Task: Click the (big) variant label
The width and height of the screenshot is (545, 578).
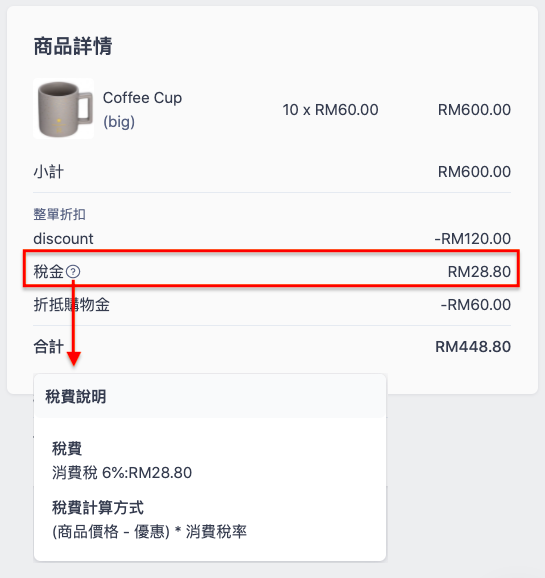Action: pyautogui.click(x=119, y=122)
